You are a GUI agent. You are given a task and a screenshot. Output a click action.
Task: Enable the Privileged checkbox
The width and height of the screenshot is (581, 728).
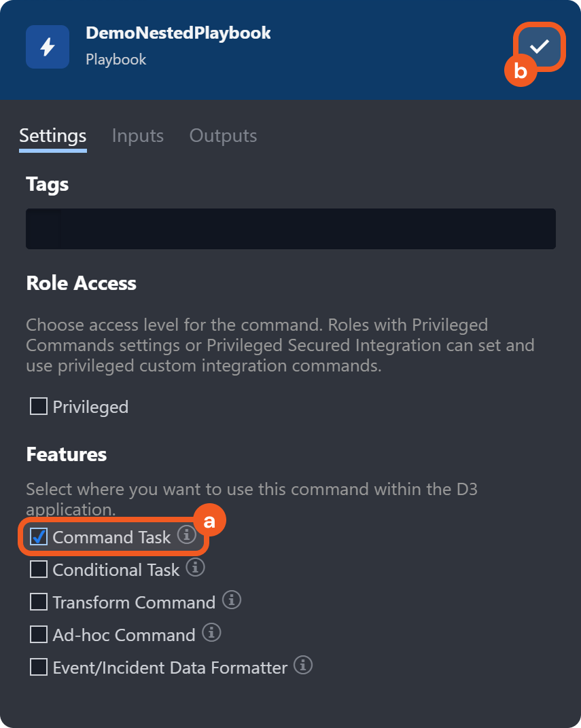[x=39, y=407]
